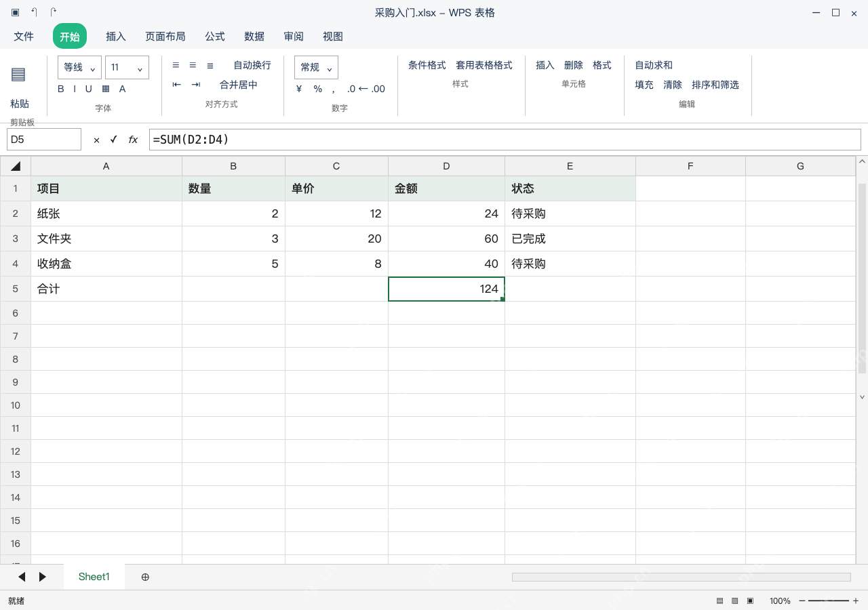The width and height of the screenshot is (868, 610).
Task: Open the font size 11 dropdown
Action: [127, 67]
